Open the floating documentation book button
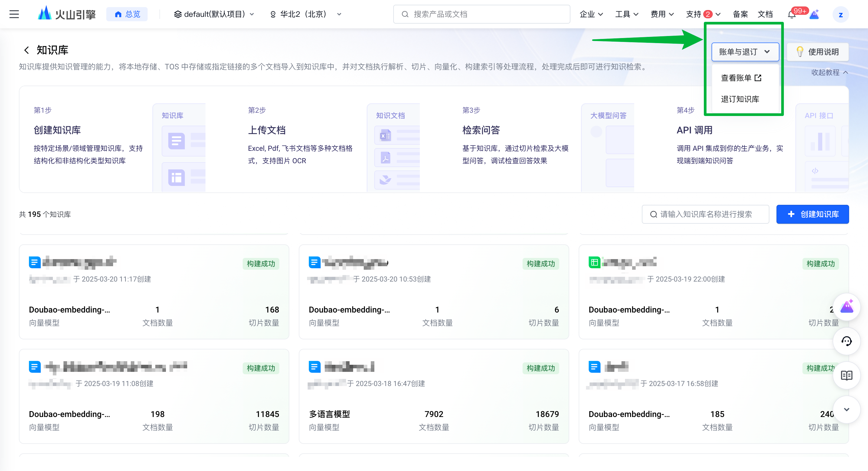Viewport: 868px width, 471px height. coord(846,375)
